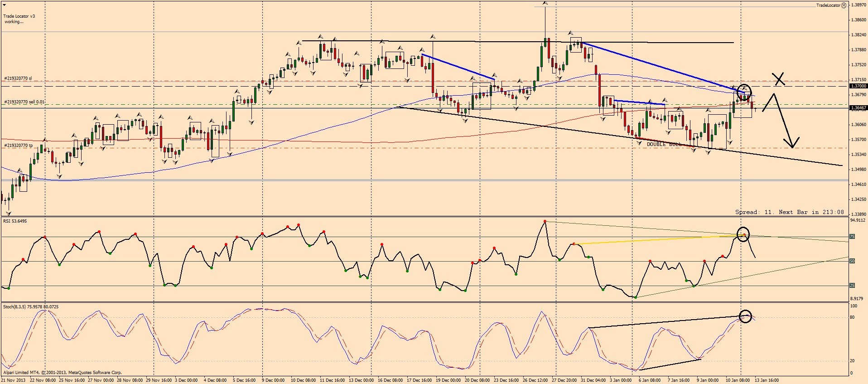Click the '10 Jan 08:00' time axis label
The height and width of the screenshot is (384, 868).
click(739, 380)
